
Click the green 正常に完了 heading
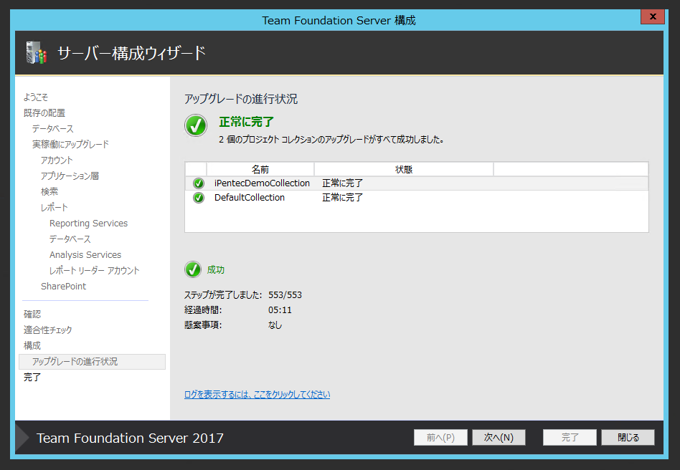(246, 122)
